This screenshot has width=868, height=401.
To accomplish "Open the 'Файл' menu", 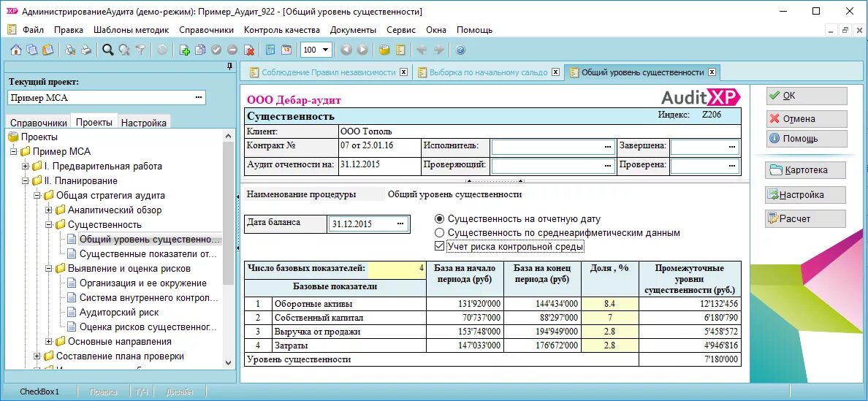I will pyautogui.click(x=34, y=30).
